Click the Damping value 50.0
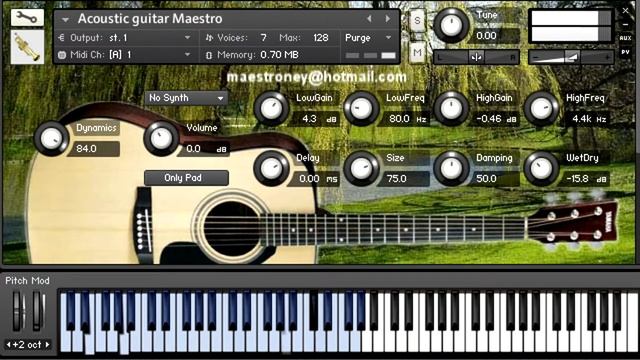Image resolution: width=640 pixels, height=360 pixels. pyautogui.click(x=495, y=179)
